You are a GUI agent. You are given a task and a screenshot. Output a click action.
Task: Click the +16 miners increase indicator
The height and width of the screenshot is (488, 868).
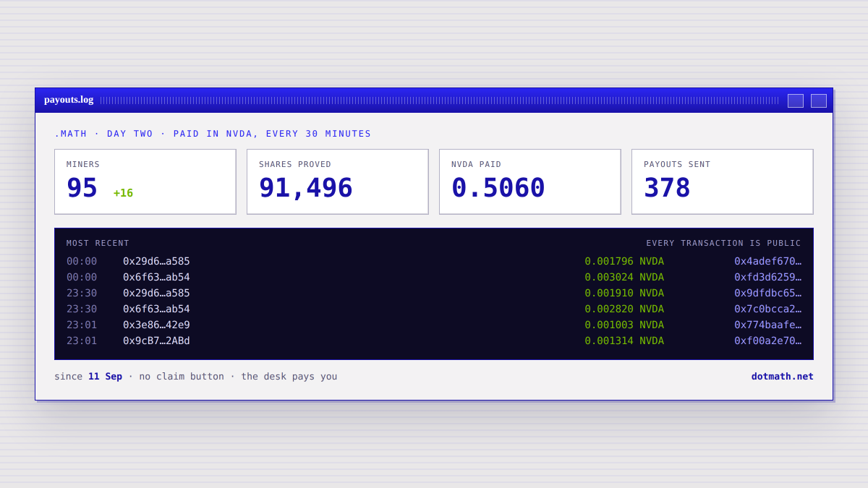click(123, 193)
